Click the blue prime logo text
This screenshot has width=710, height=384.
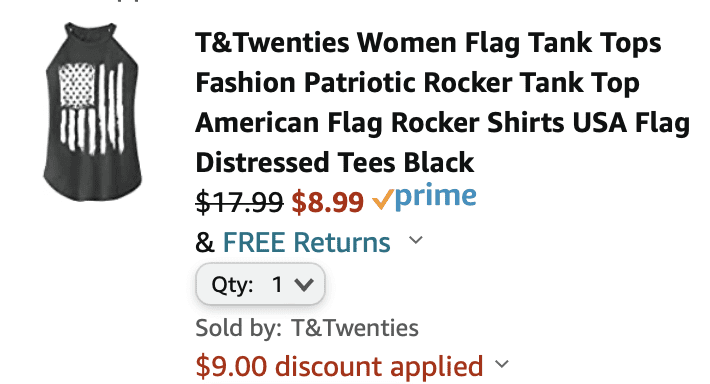click(x=436, y=197)
